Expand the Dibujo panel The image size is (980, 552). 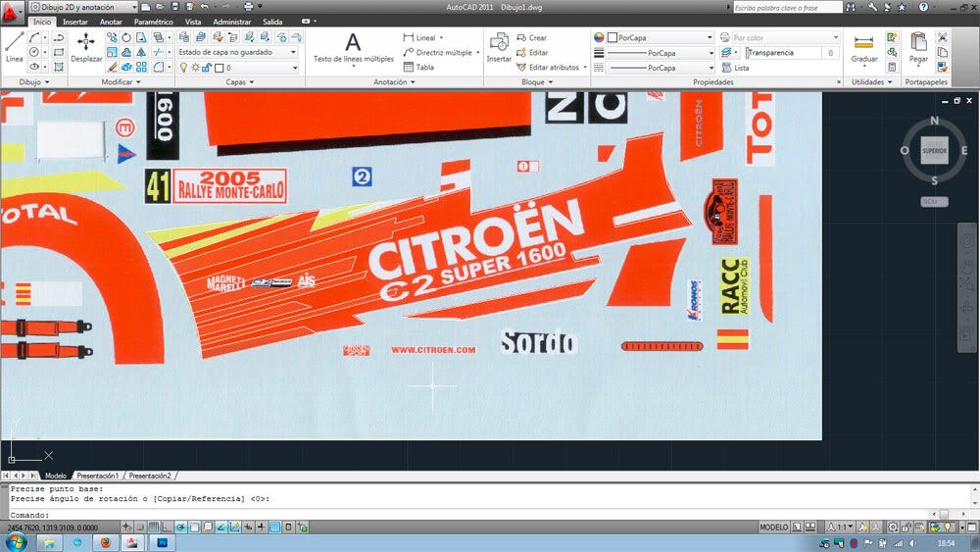pos(33,82)
